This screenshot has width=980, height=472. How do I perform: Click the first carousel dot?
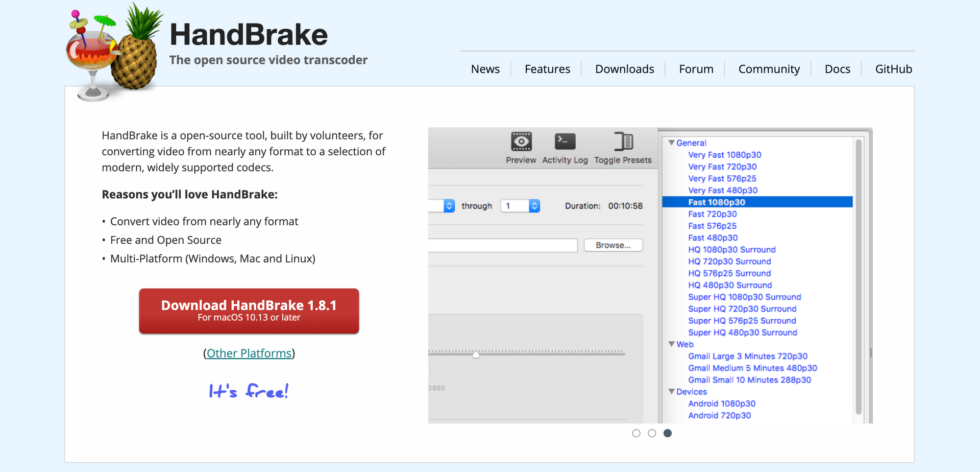pos(637,433)
